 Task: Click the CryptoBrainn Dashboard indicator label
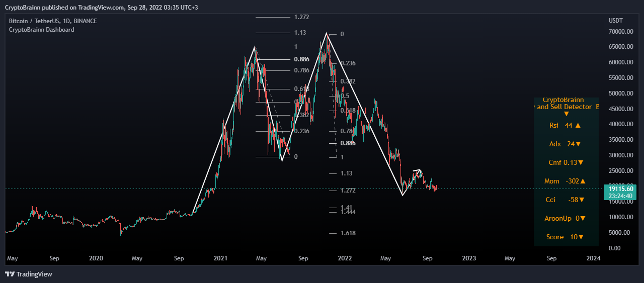pos(42,30)
